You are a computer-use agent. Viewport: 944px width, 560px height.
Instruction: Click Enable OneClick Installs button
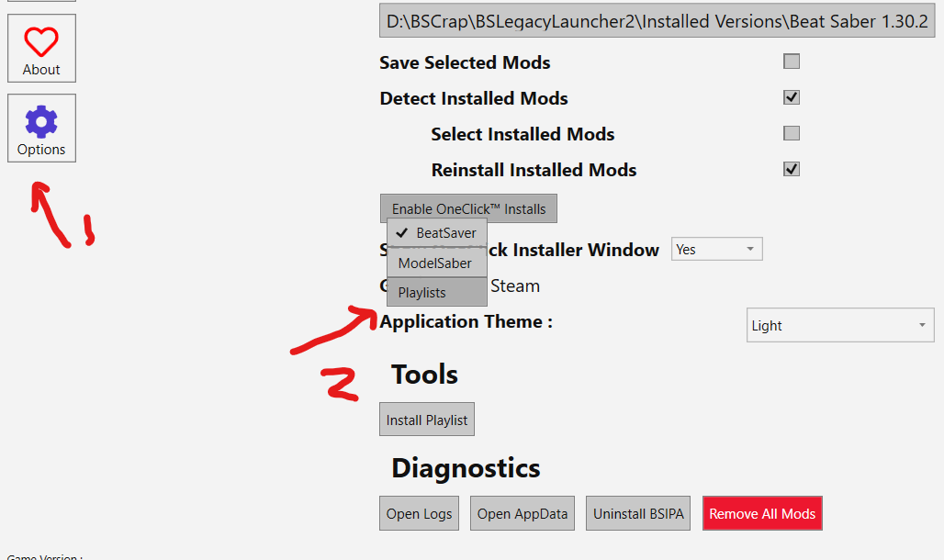[x=468, y=209]
